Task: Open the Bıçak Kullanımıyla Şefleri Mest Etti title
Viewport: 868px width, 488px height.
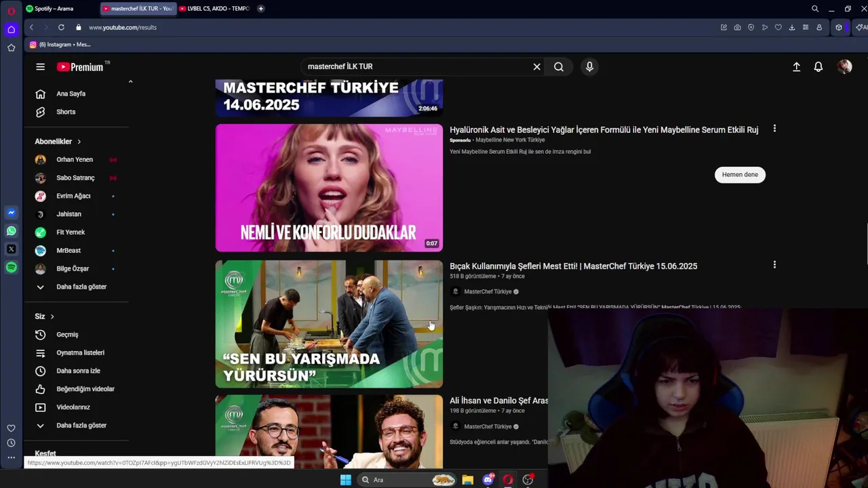Action: pyautogui.click(x=573, y=266)
